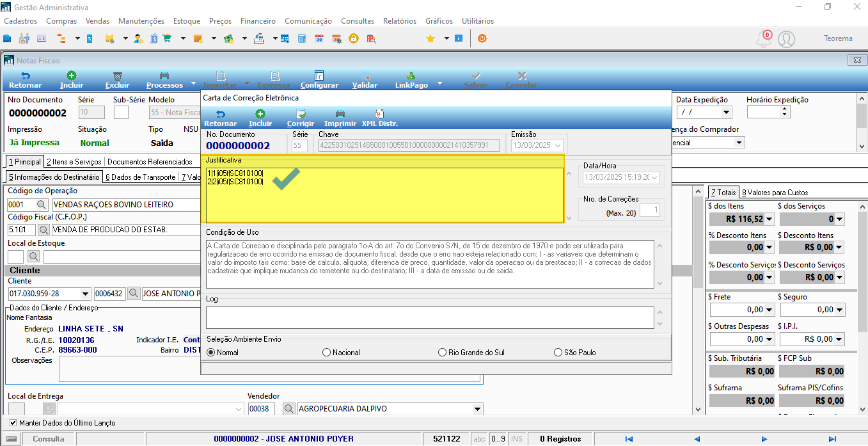Click LinkPago in Notas Fiscais toolbar
868x446 pixels.
pyautogui.click(x=411, y=80)
